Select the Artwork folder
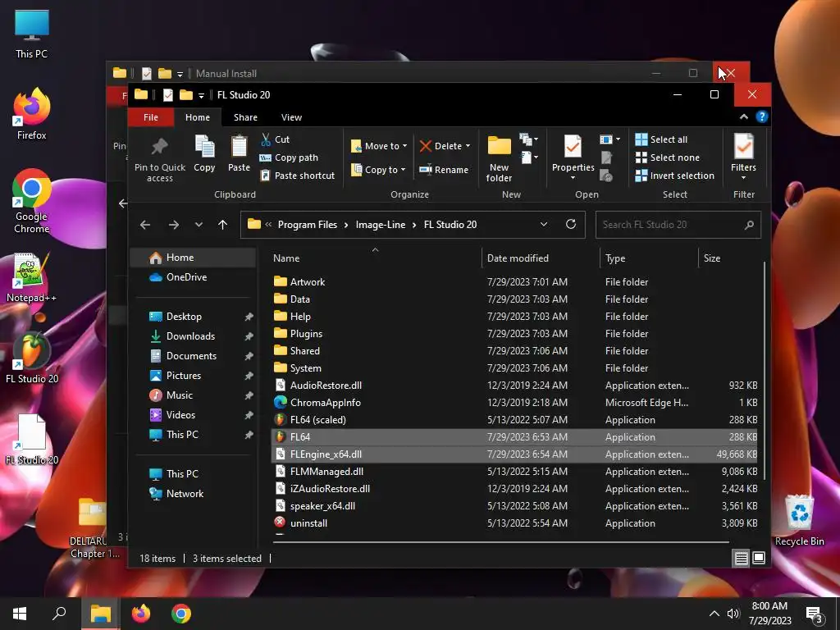Screen dimensions: 840x630 coord(514,282)
